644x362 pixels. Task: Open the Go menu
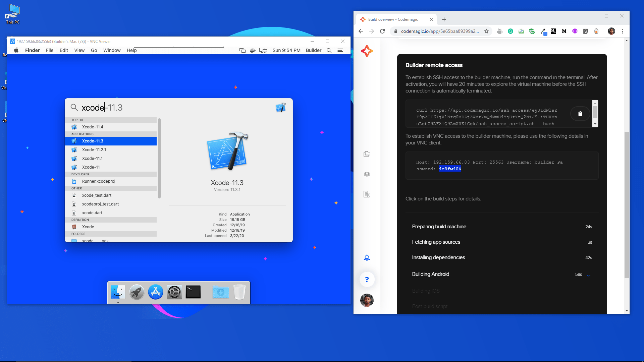(94, 50)
